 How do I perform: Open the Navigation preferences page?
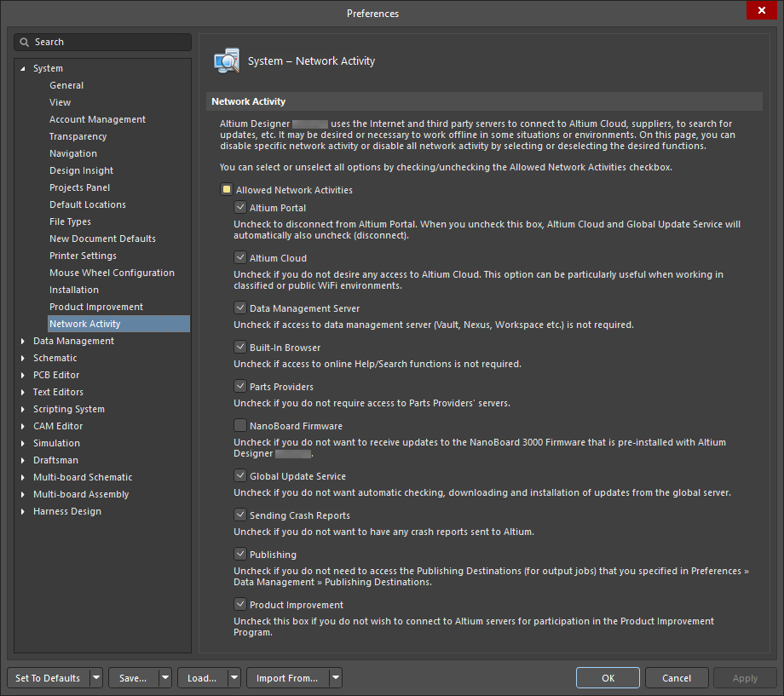tap(73, 153)
